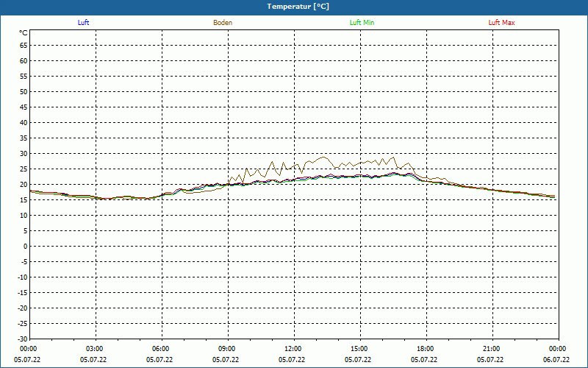Click the 10 y-axis tick label
This screenshot has height=368, width=588.
tap(24, 216)
